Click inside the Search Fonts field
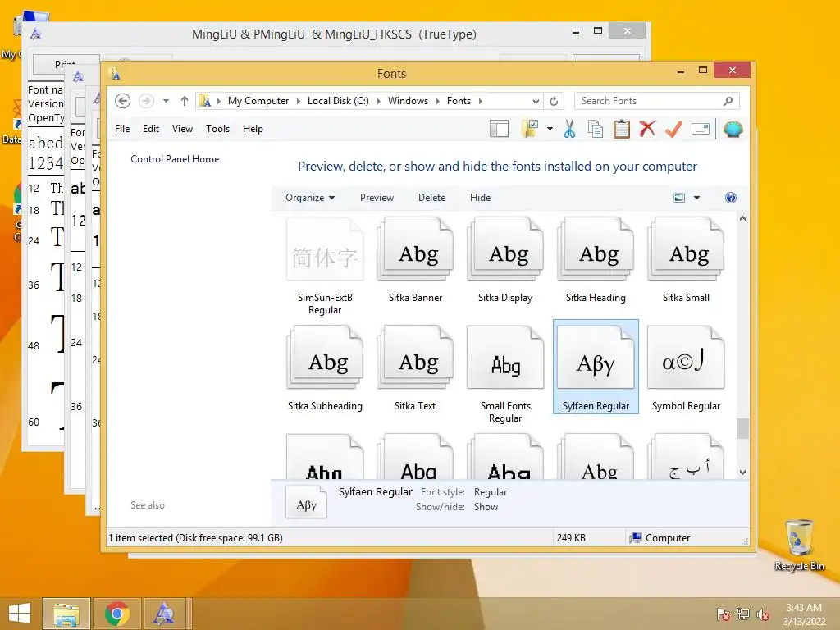The image size is (840, 630). click(657, 101)
